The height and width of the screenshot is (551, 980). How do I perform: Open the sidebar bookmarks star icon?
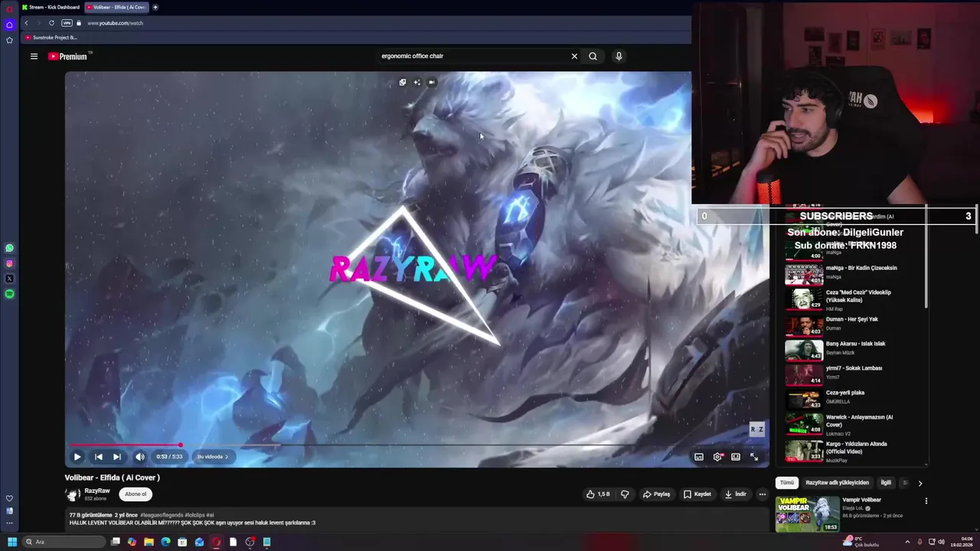(x=9, y=40)
